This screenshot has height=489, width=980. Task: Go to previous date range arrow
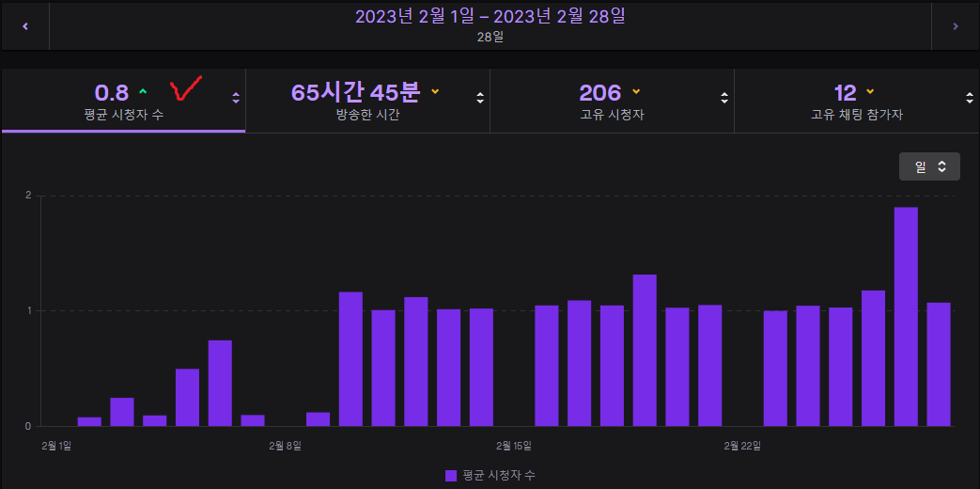[x=25, y=26]
